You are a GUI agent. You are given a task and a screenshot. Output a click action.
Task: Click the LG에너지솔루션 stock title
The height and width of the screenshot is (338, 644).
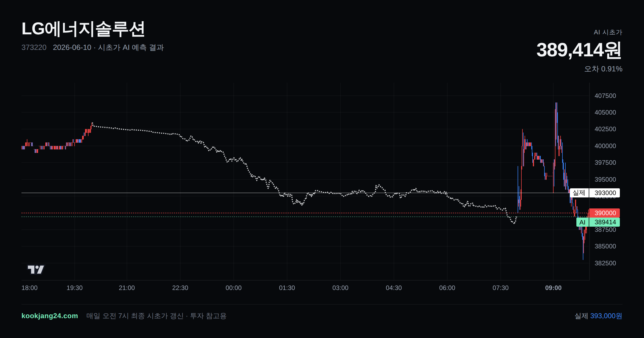(83, 29)
